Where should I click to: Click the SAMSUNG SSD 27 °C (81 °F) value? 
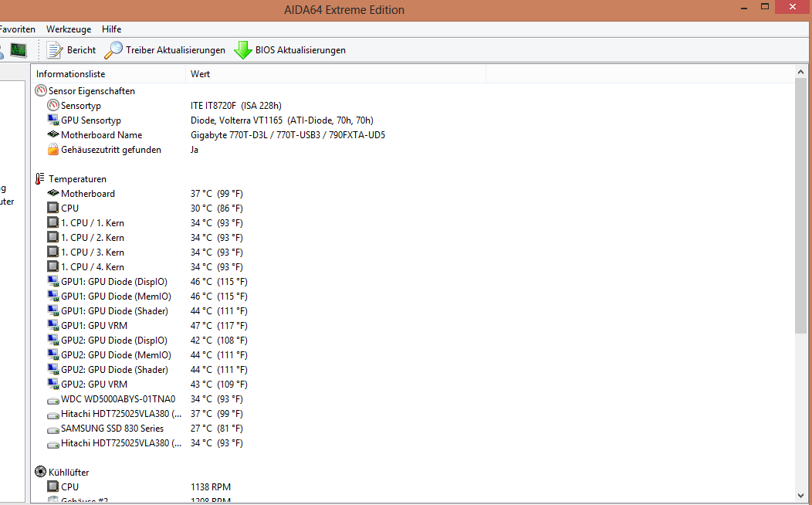click(x=216, y=428)
